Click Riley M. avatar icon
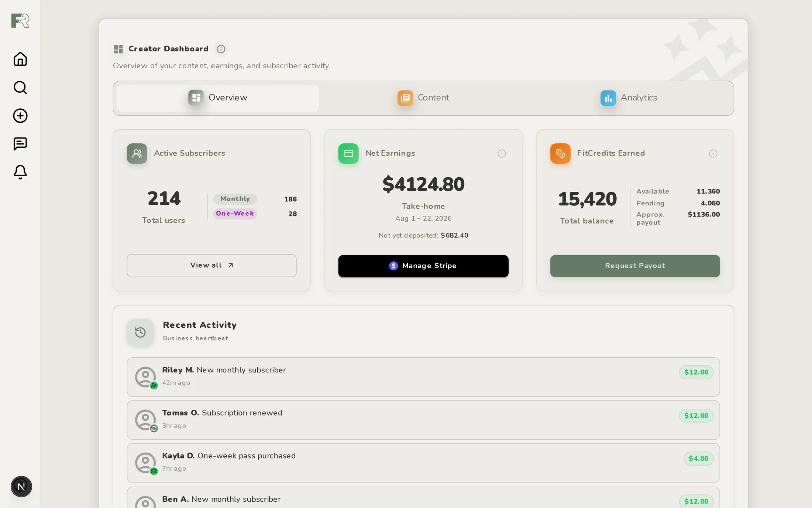Viewport: 812px width, 508px height. 145,377
